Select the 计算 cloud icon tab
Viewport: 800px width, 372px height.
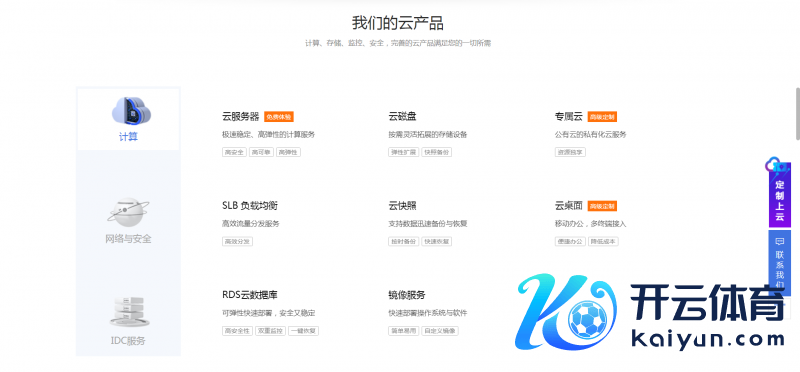tap(132, 111)
